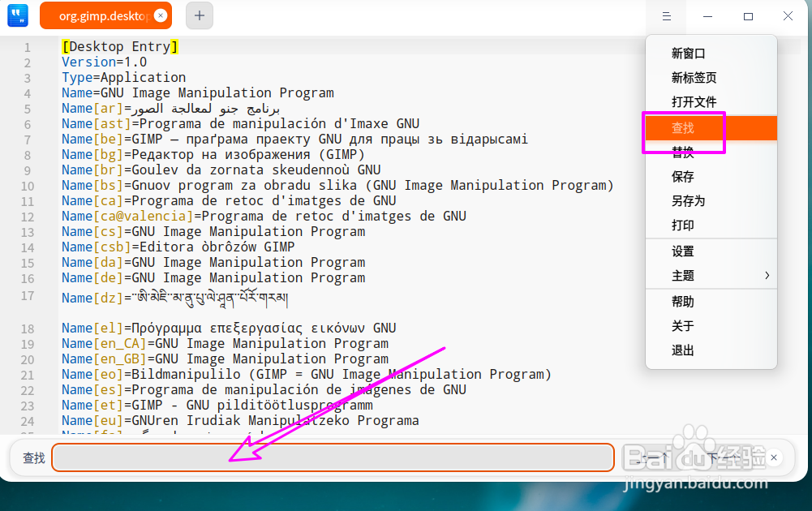Viewport: 812px width, 511px height.
Task: Click the Name[eo]=Bildmanipulilo line
Action: point(307,375)
